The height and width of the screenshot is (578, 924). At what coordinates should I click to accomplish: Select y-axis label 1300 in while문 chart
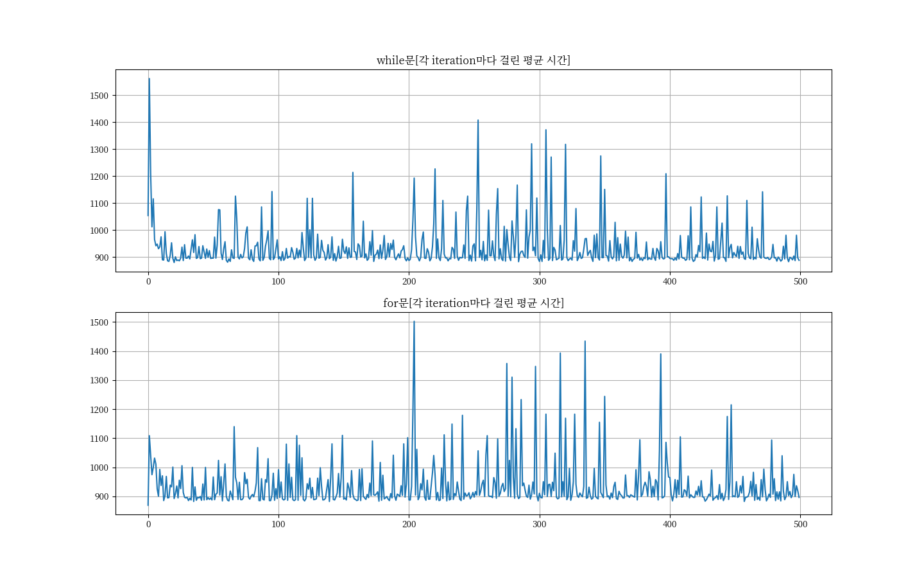99,150
